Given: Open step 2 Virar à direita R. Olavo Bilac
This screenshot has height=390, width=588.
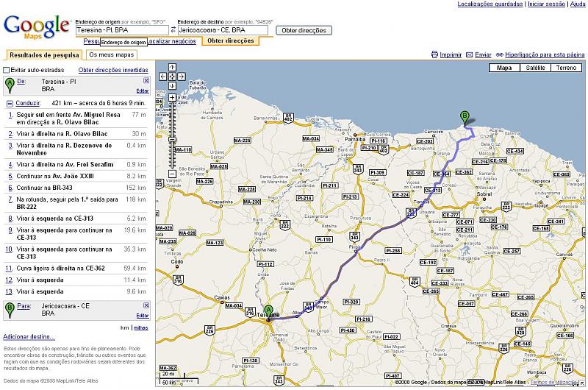Looking at the screenshot, I should [x=76, y=134].
